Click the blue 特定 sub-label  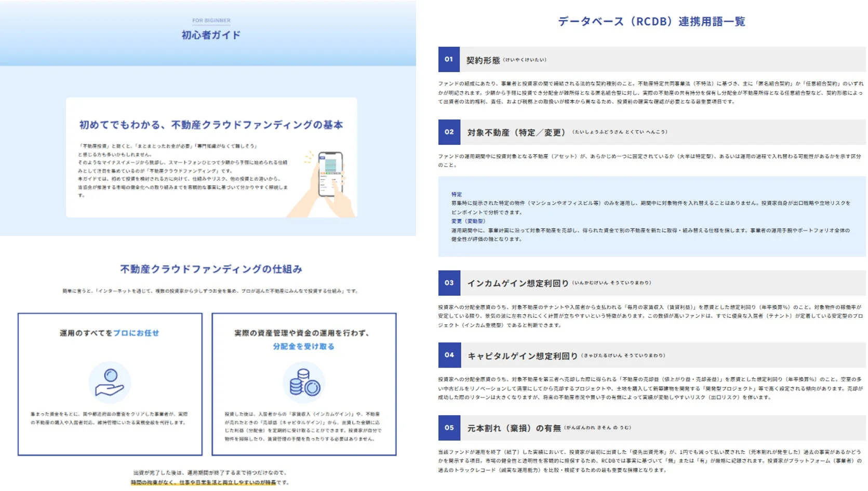click(x=457, y=194)
